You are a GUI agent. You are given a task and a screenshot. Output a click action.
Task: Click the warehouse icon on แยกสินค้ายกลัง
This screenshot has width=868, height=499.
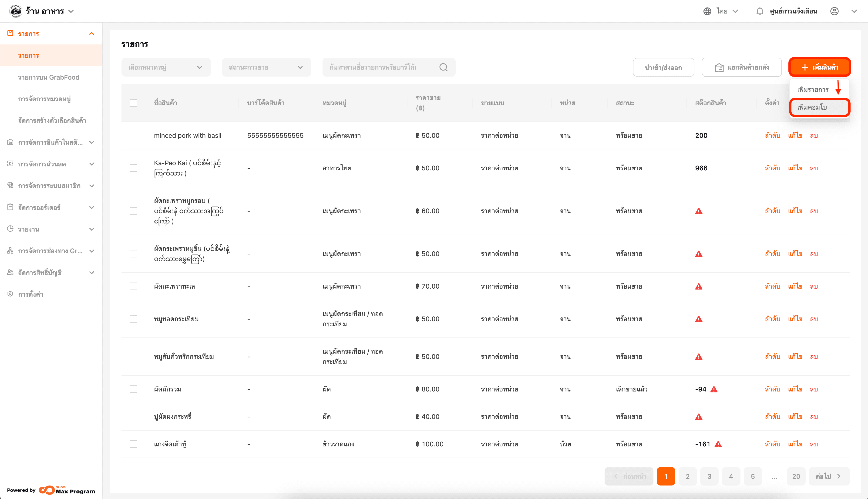[719, 67]
